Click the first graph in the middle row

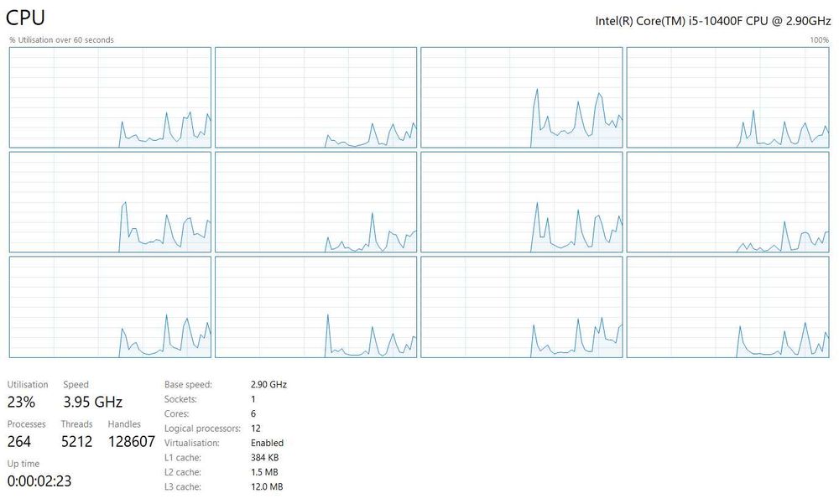110,202
